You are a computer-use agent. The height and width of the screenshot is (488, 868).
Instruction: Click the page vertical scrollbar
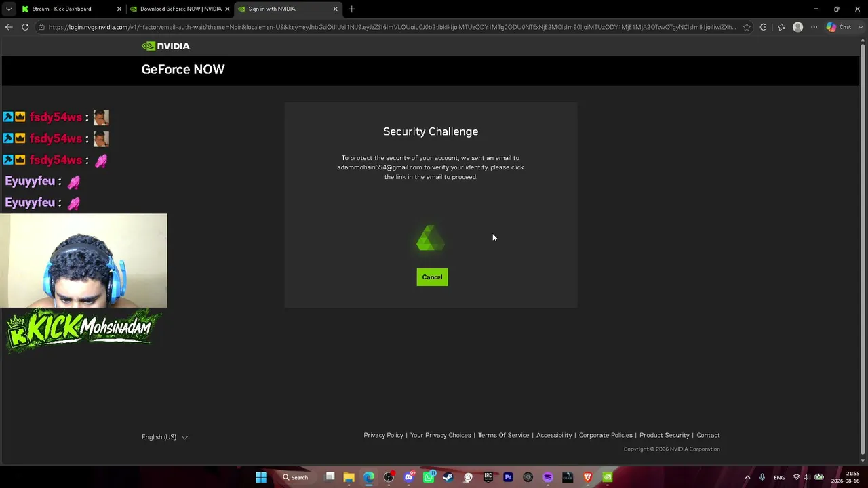coord(863,251)
